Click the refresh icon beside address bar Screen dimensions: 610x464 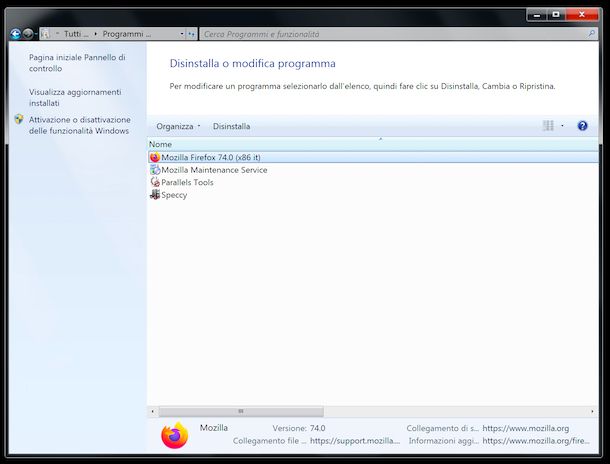coord(191,34)
